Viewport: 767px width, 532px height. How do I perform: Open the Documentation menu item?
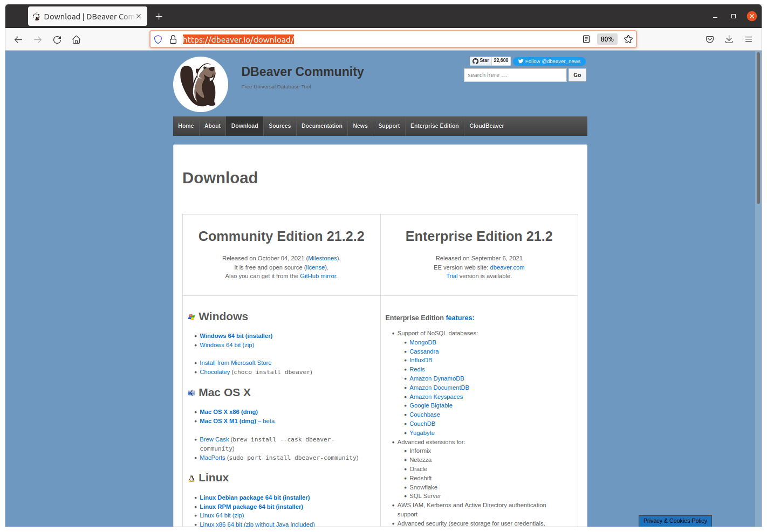coord(321,126)
